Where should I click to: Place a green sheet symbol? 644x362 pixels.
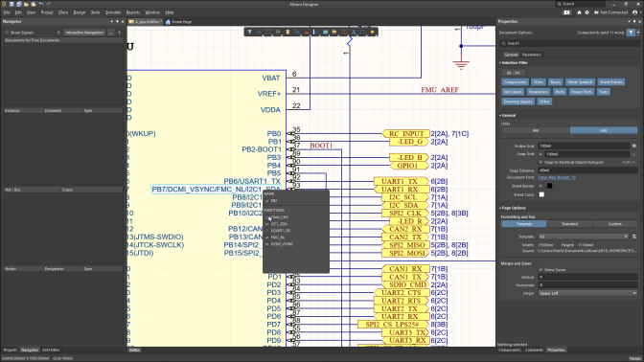coord(325,32)
